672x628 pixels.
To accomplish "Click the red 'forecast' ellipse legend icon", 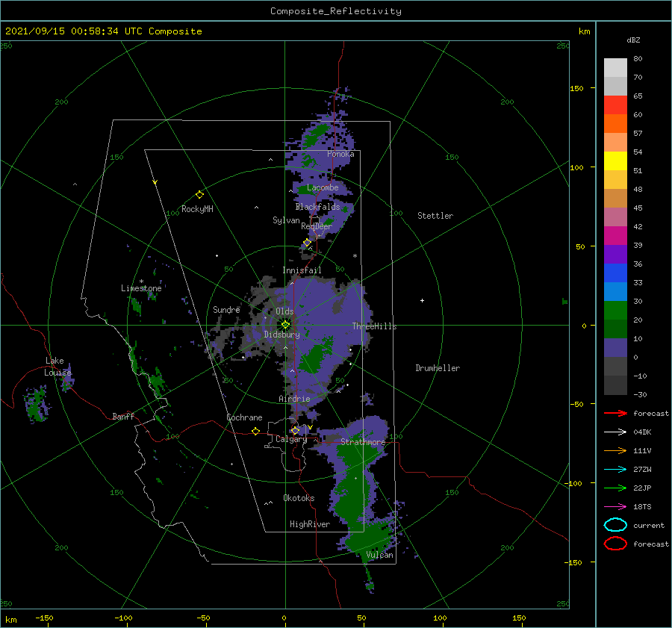I will tap(615, 544).
